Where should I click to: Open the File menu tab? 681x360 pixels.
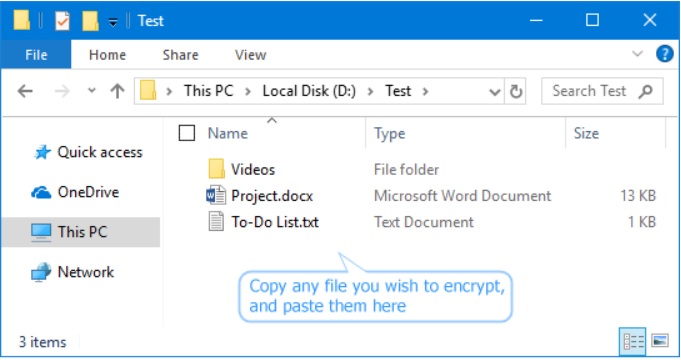pos(36,55)
